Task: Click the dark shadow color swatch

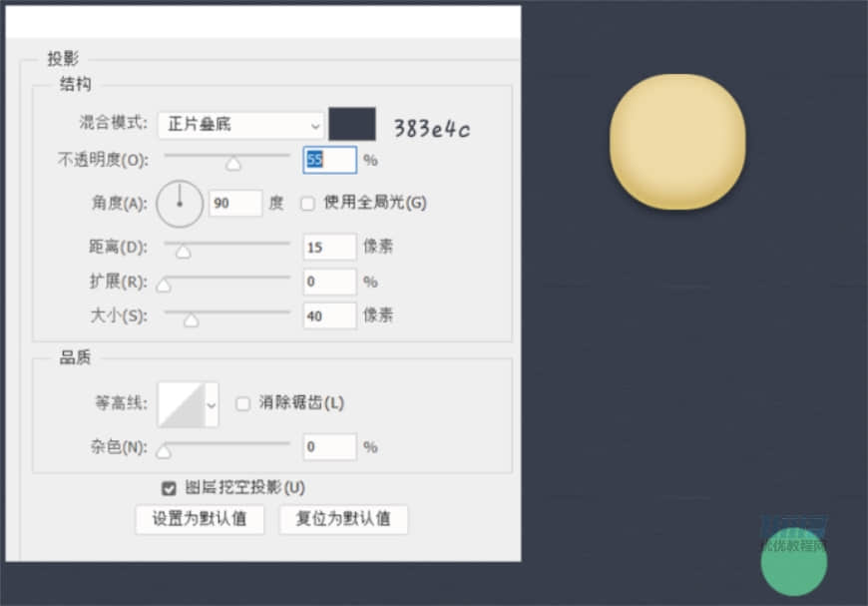Action: (352, 124)
